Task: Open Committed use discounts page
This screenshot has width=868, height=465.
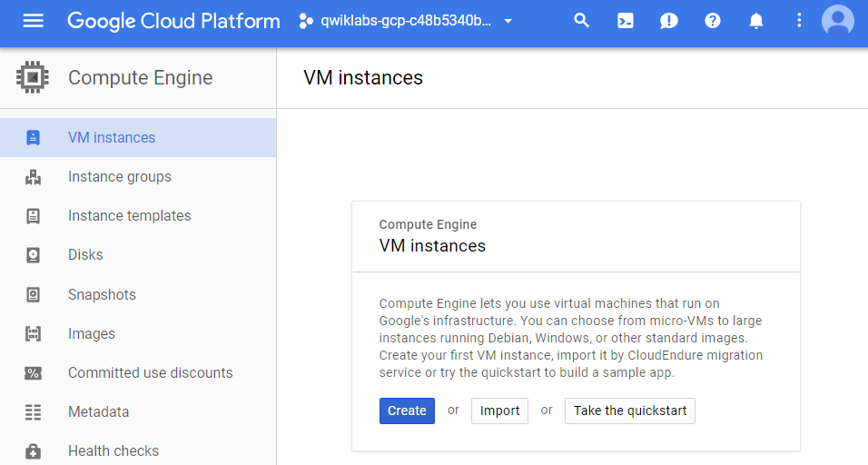Action: (138, 372)
